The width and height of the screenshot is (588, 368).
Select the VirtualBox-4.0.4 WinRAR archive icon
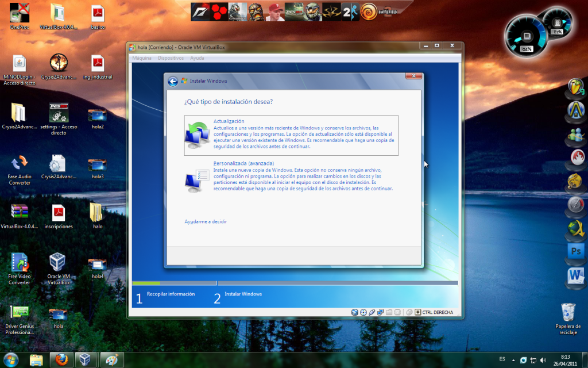point(20,216)
